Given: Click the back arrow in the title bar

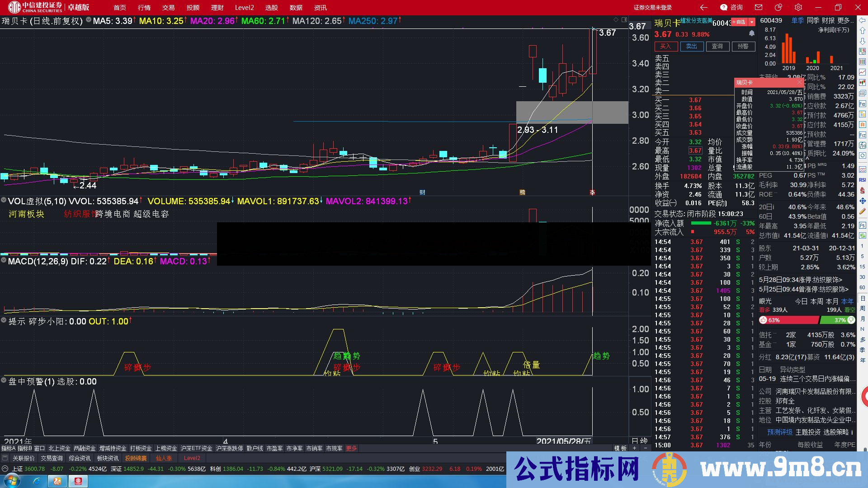Looking at the screenshot, I should (703, 8).
